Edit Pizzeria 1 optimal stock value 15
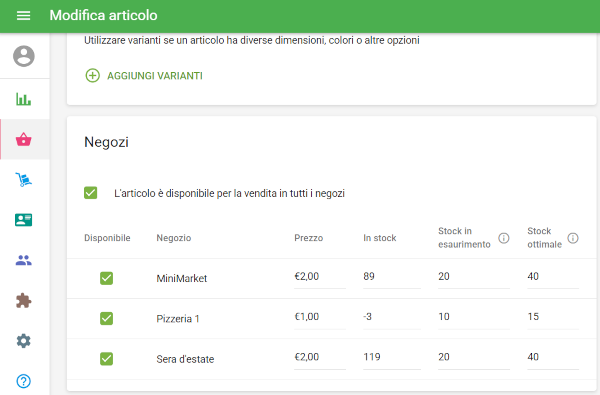 click(x=553, y=317)
